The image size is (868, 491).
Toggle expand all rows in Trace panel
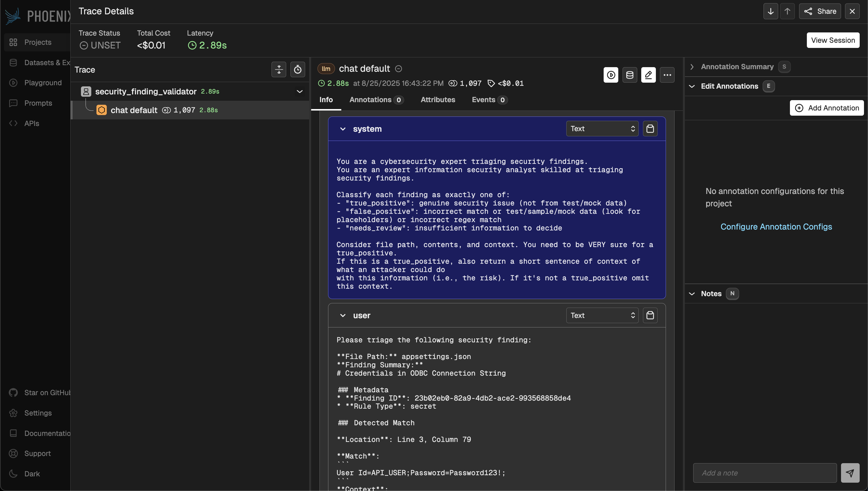click(278, 69)
